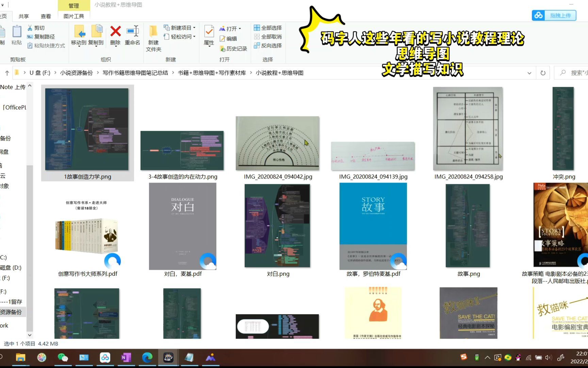
Task: Click Edit (编辑) in Open group
Action: coord(228,39)
